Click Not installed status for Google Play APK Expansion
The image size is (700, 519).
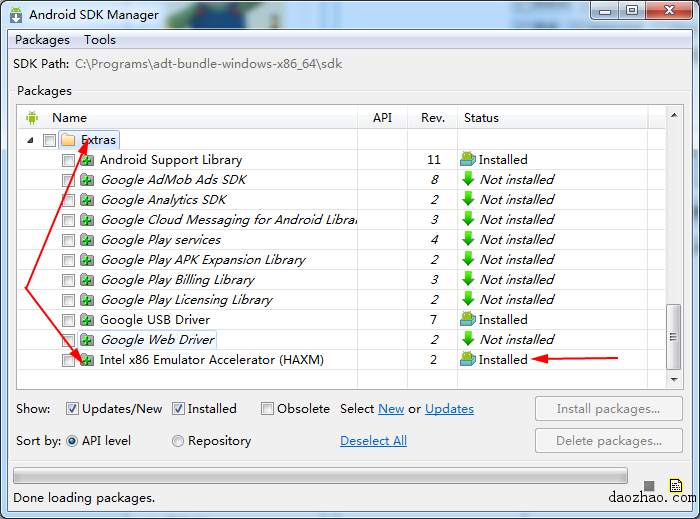point(517,259)
